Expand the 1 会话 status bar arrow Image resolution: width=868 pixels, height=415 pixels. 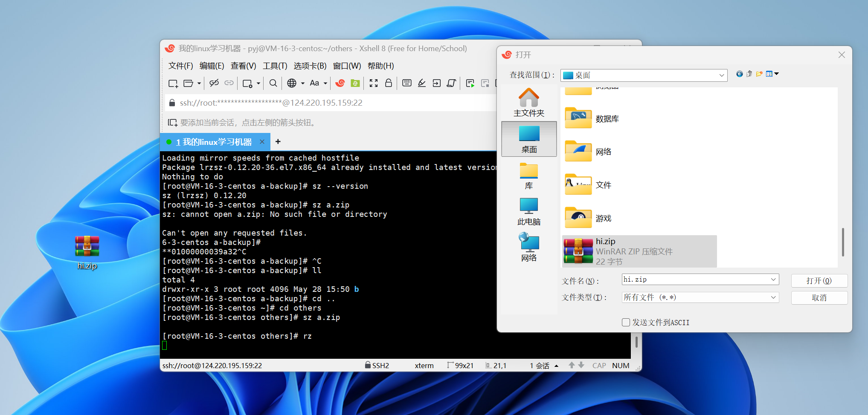556,366
